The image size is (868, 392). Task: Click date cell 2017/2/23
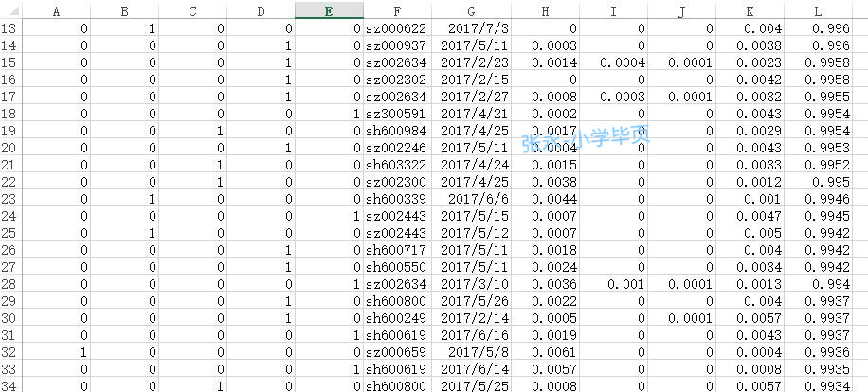pyautogui.click(x=471, y=62)
